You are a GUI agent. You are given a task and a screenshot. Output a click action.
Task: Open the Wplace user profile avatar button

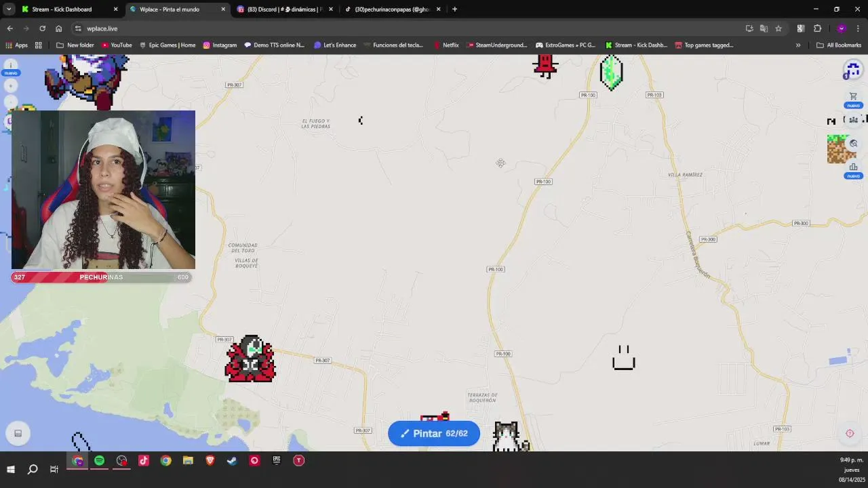[x=852, y=70]
